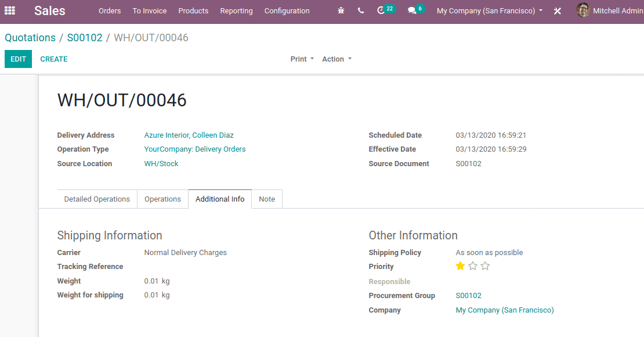Open YourCompany: Delivery Orders operation type link
The width and height of the screenshot is (644, 337).
point(195,149)
